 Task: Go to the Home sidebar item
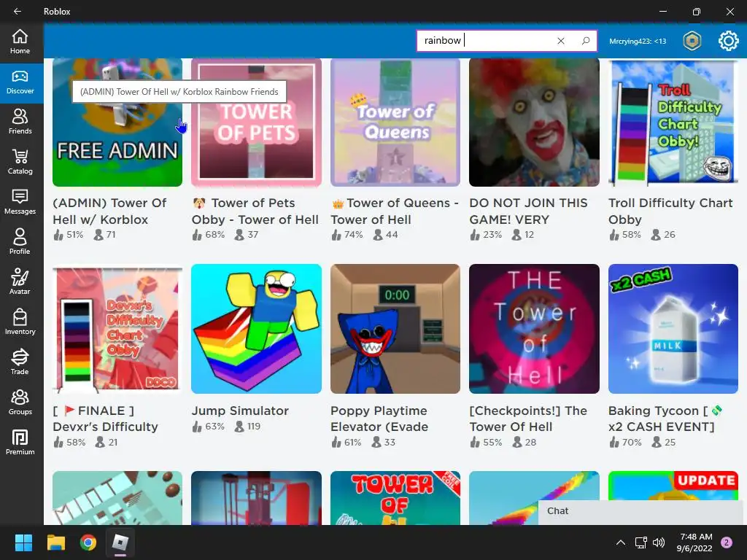pos(20,42)
